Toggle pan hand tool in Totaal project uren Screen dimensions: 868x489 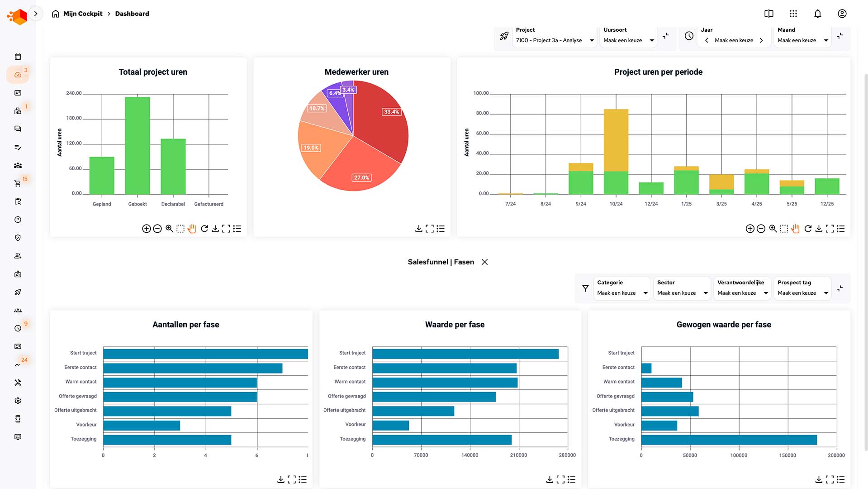click(192, 229)
